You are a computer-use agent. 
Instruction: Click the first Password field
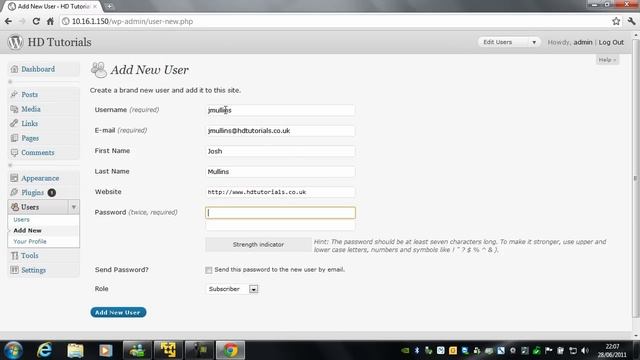[280, 212]
